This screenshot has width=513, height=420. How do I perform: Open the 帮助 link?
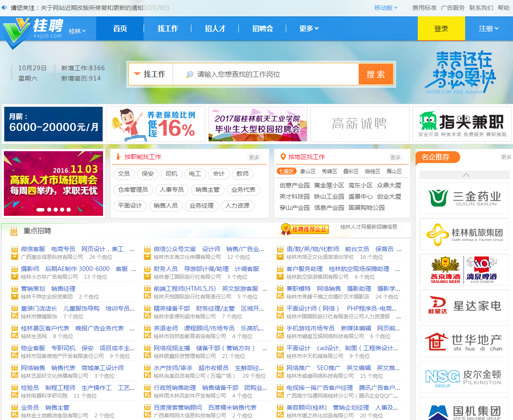point(504,7)
